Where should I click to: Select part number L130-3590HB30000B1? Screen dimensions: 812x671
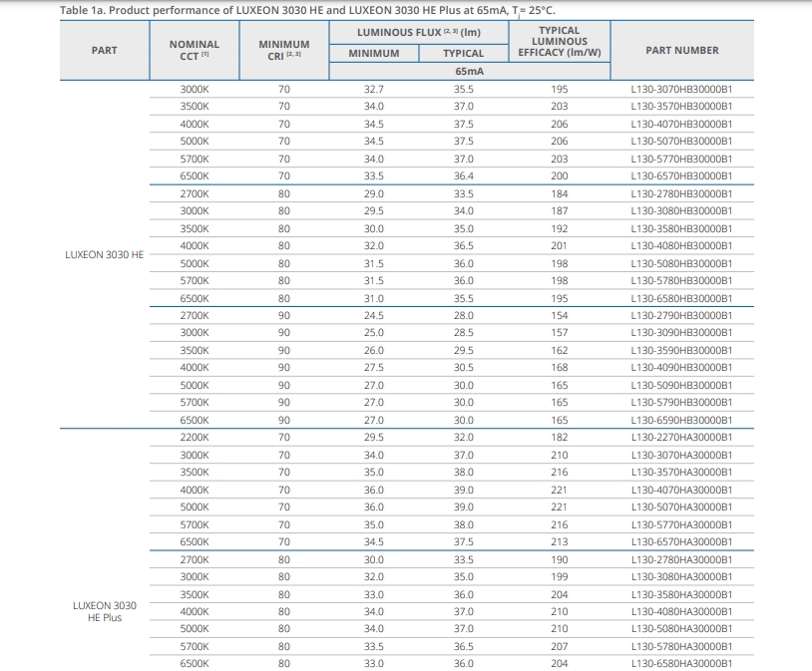(681, 351)
